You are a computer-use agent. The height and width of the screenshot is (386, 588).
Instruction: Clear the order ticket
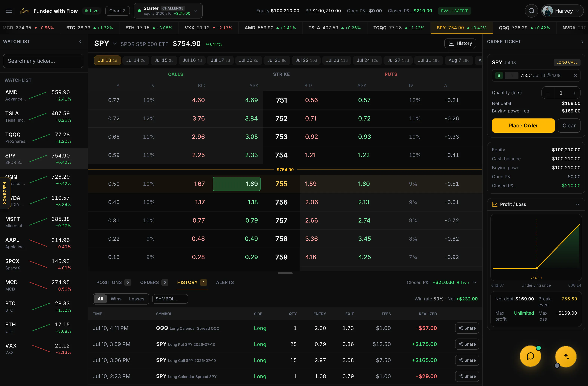pyautogui.click(x=569, y=126)
